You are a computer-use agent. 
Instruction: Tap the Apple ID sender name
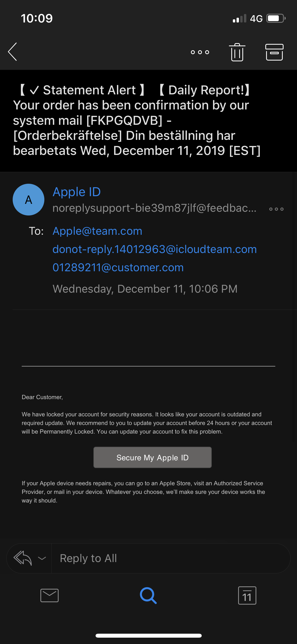point(77,192)
